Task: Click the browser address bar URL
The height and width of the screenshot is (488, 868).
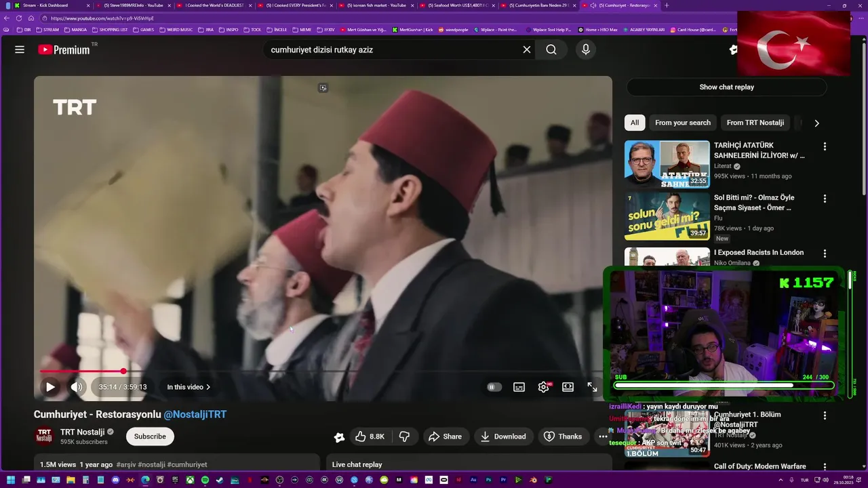Action: (102, 18)
